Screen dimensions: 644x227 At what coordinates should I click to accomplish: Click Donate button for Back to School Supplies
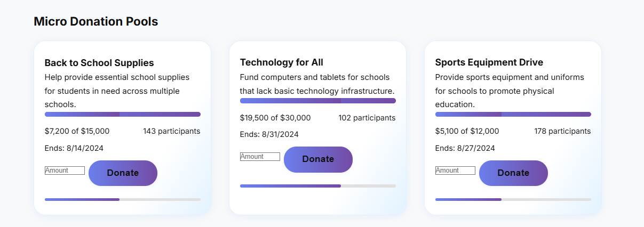point(123,173)
